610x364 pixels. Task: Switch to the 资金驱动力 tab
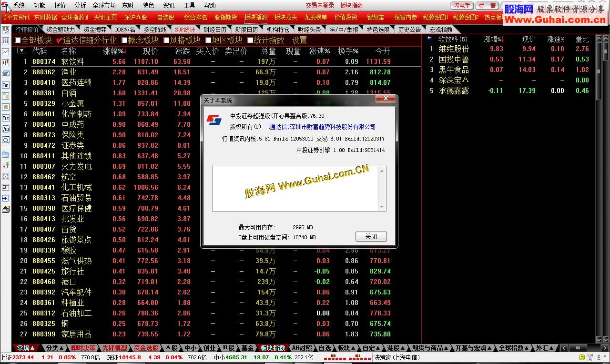(60, 30)
